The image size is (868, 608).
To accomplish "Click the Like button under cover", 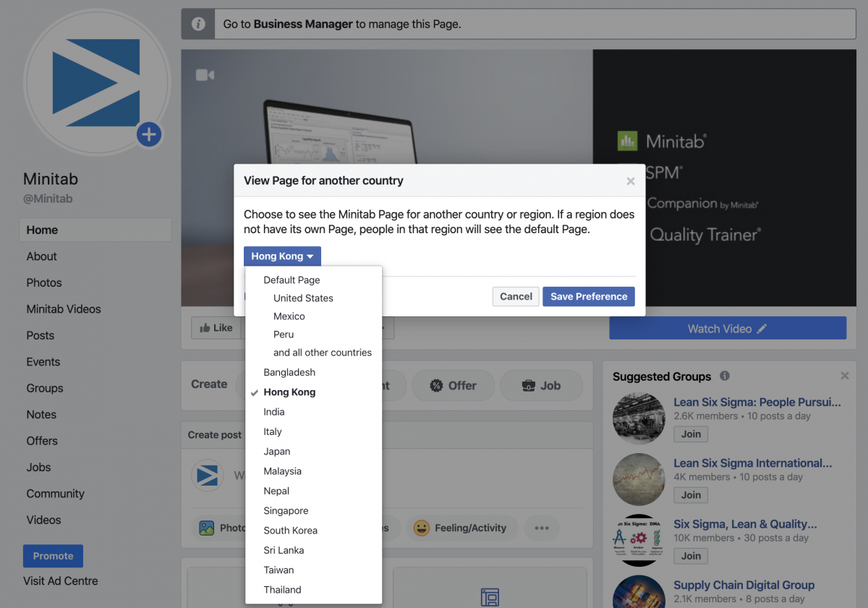I will [x=216, y=328].
